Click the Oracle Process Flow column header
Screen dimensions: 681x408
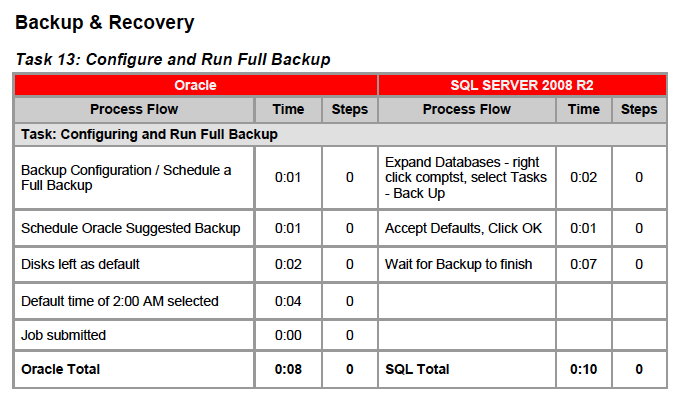click(134, 109)
